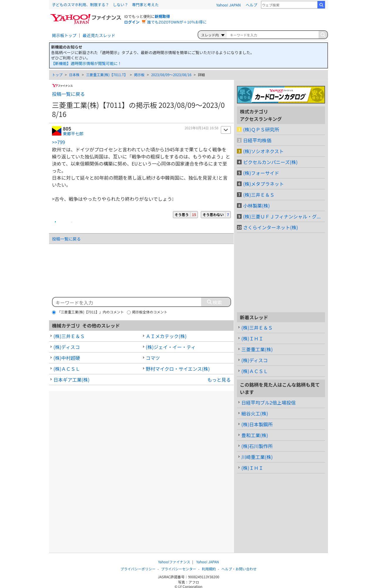
Task: Click the ログイン link
Action: 132,22
